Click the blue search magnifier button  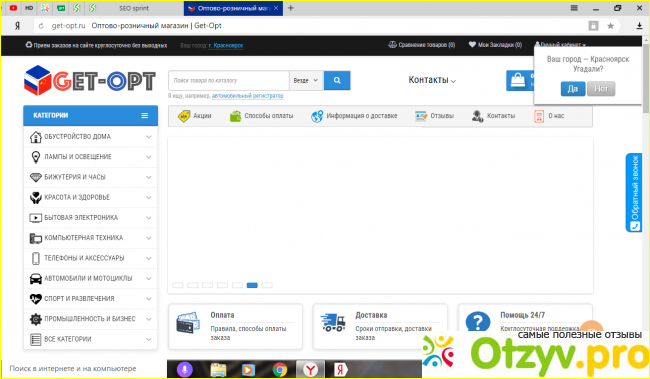point(337,80)
